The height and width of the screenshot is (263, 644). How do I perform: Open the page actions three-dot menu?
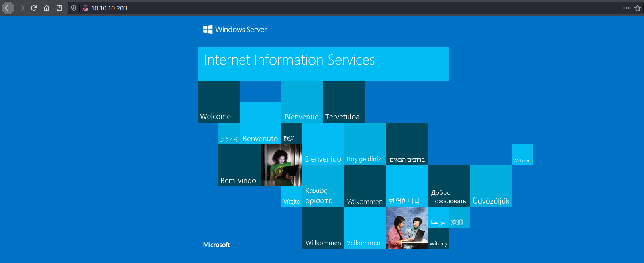pyautogui.click(x=626, y=8)
